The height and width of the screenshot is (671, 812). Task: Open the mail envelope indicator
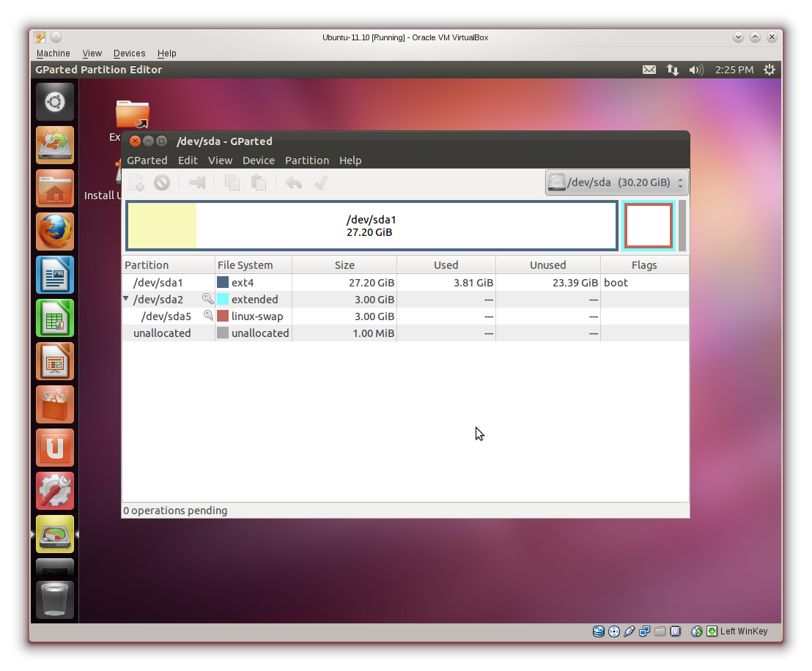coord(649,70)
